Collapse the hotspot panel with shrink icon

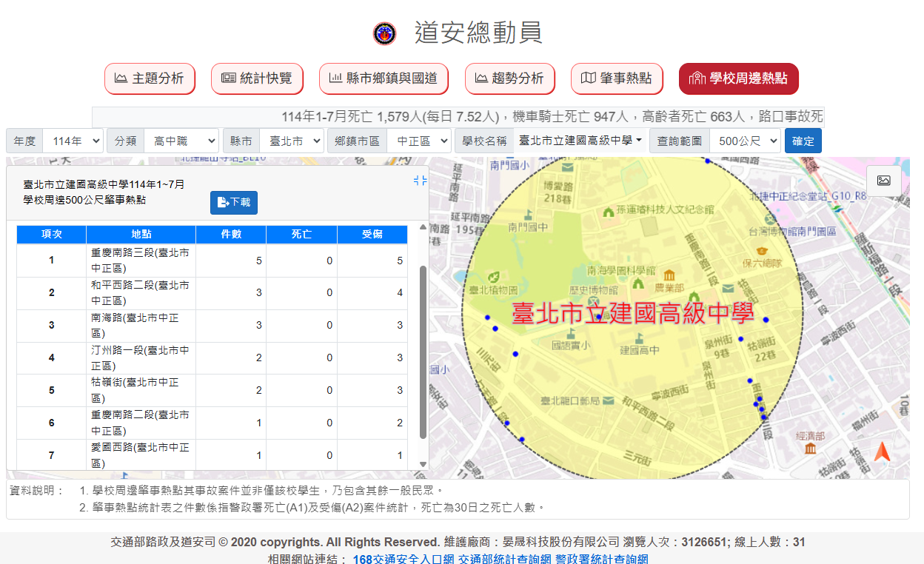pyautogui.click(x=420, y=181)
